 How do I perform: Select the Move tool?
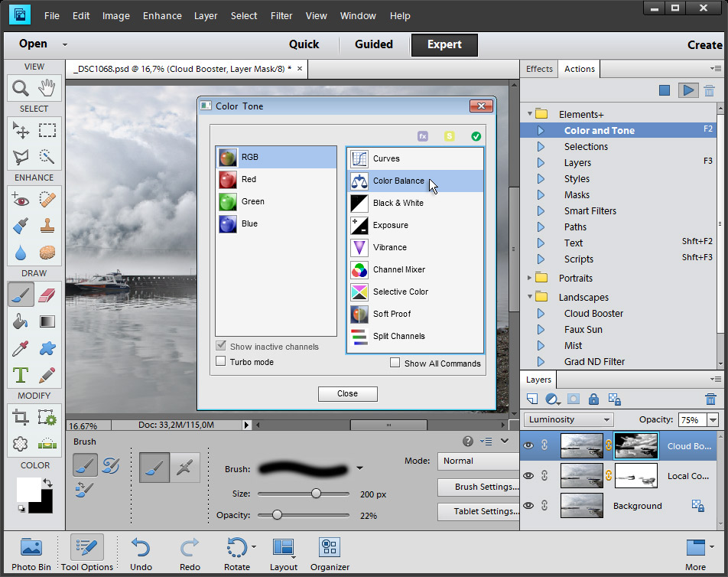(x=21, y=130)
